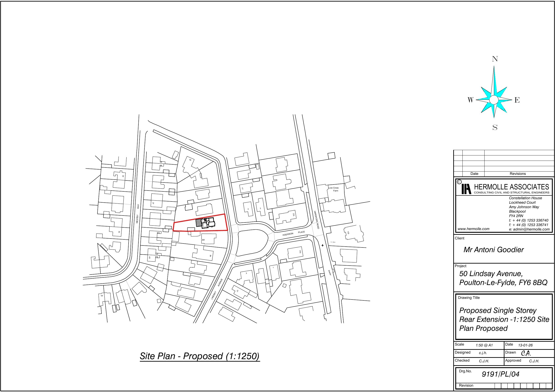Click the copyright symbol near logo
The height and width of the screenshot is (392, 555).
(459, 182)
